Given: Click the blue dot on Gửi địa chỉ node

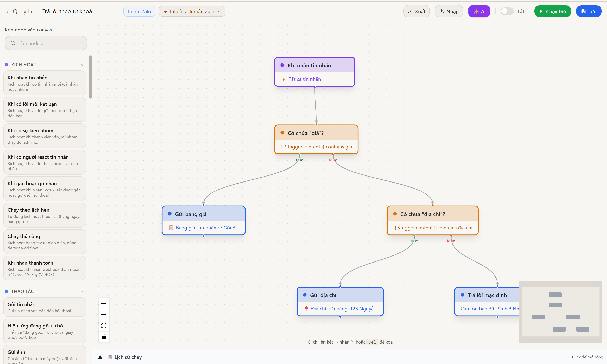Looking at the screenshot, I should coord(305,295).
